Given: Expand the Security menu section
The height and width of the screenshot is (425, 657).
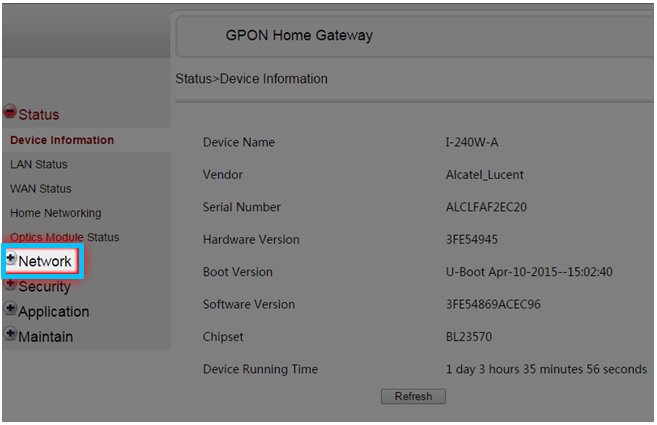Looking at the screenshot, I should [x=44, y=287].
